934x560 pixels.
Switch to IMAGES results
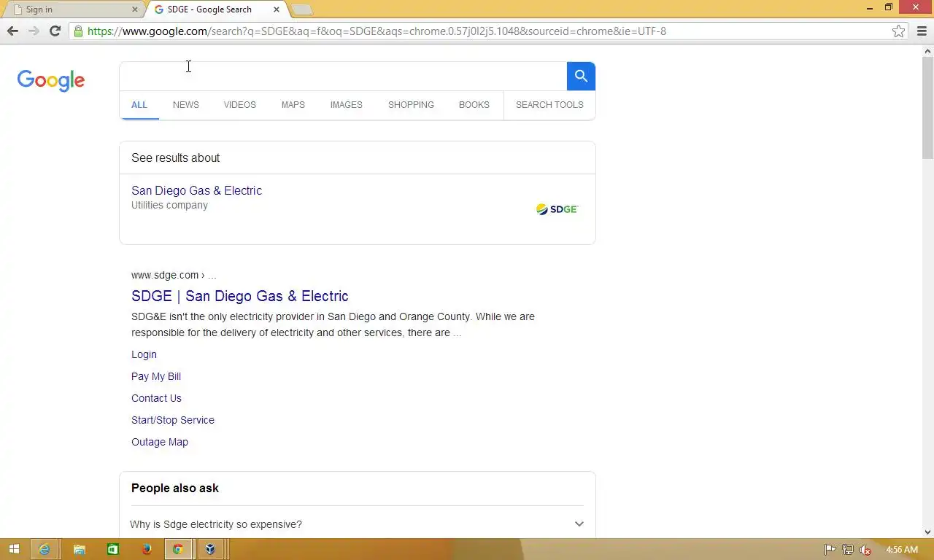346,105
